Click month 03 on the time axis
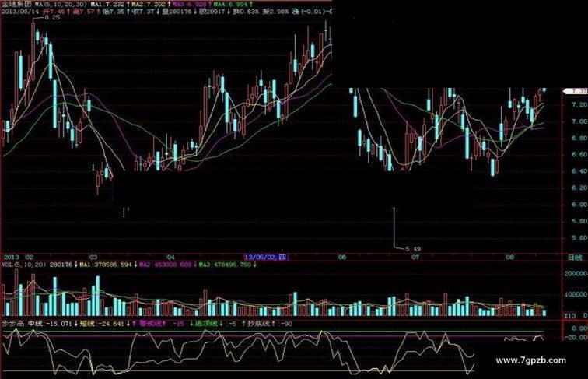Viewport: 588px width, 379px height. pos(93,257)
